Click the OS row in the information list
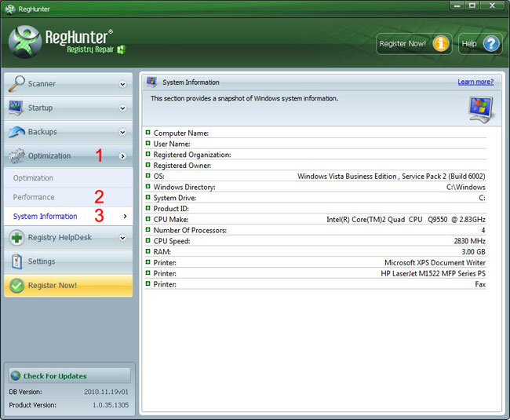This screenshot has height=420, width=510. [315, 177]
